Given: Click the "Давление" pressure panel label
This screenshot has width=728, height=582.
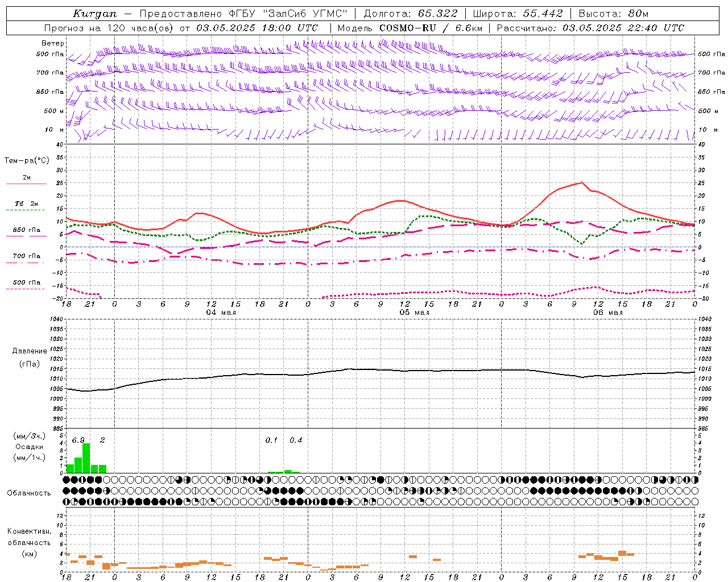Looking at the screenshot, I should tap(30, 351).
